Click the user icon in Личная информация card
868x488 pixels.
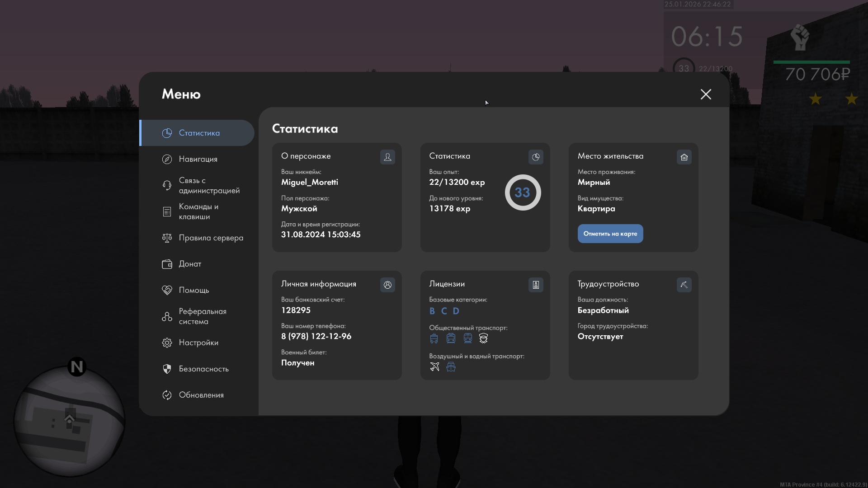[387, 285]
